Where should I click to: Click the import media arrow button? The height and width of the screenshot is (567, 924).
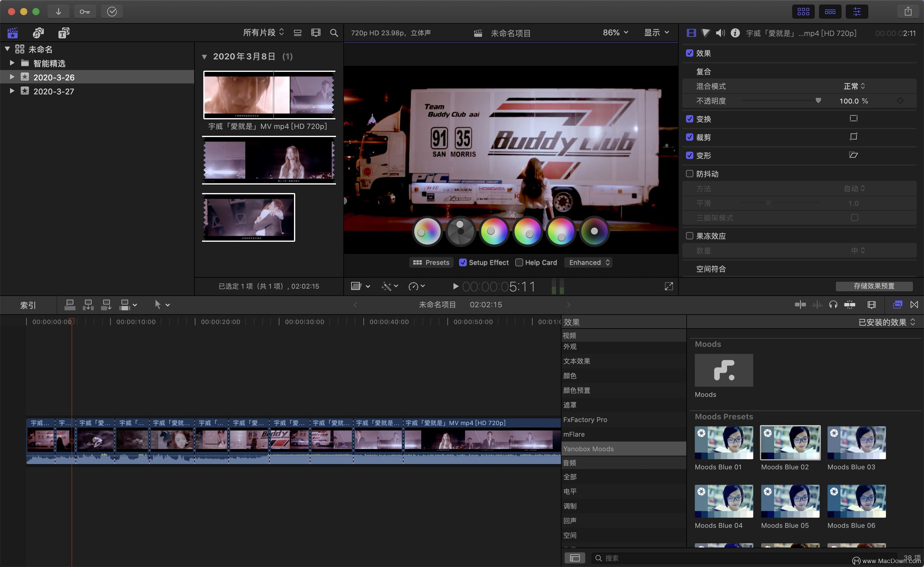(x=58, y=12)
